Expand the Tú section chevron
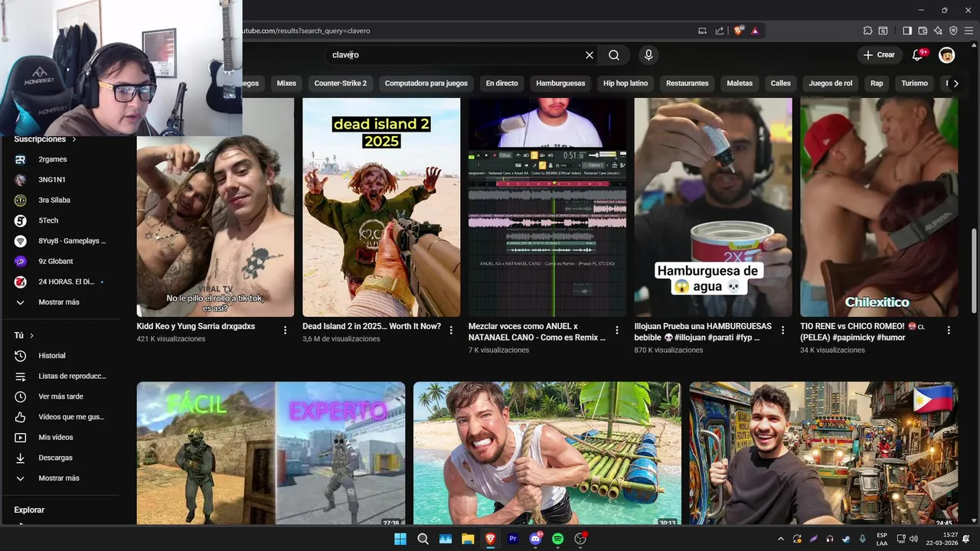 [31, 335]
